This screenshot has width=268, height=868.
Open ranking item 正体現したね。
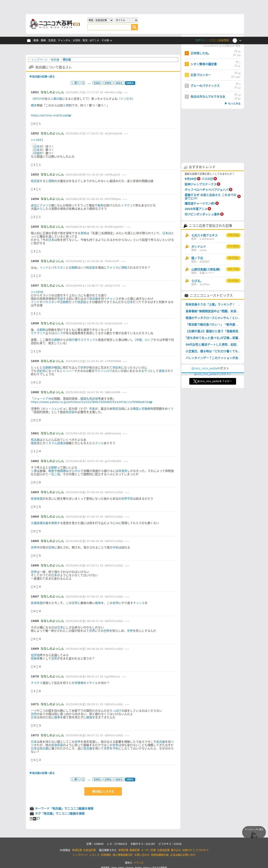click(x=200, y=53)
